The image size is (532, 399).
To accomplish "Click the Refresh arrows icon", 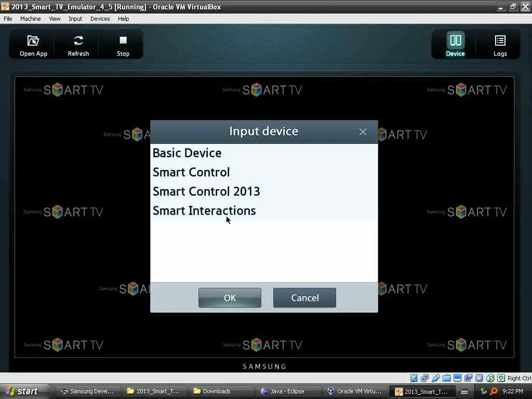I will click(x=78, y=41).
